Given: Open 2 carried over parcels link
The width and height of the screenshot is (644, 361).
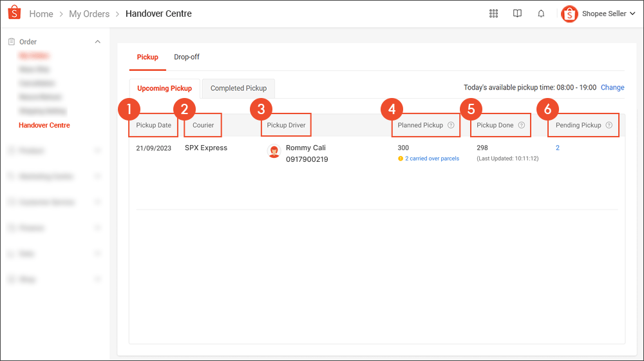Looking at the screenshot, I should [432, 159].
